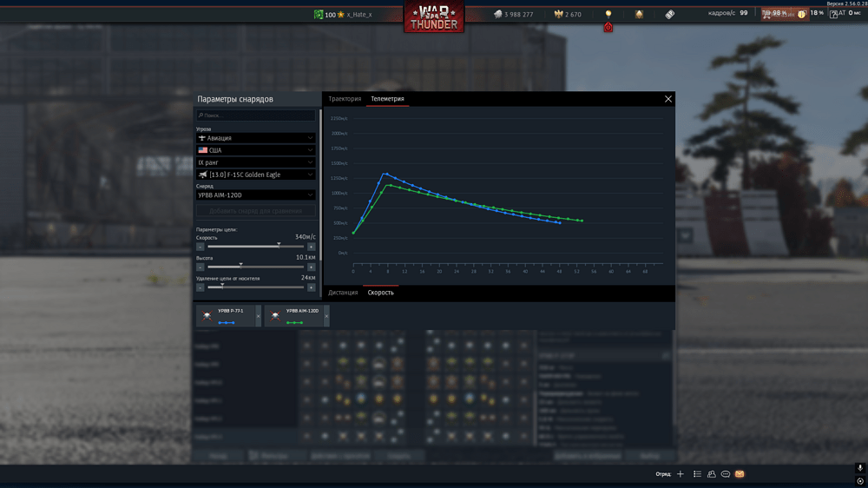Decrease Скорость with minus button
Viewport: 868px width, 488px height.
201,247
